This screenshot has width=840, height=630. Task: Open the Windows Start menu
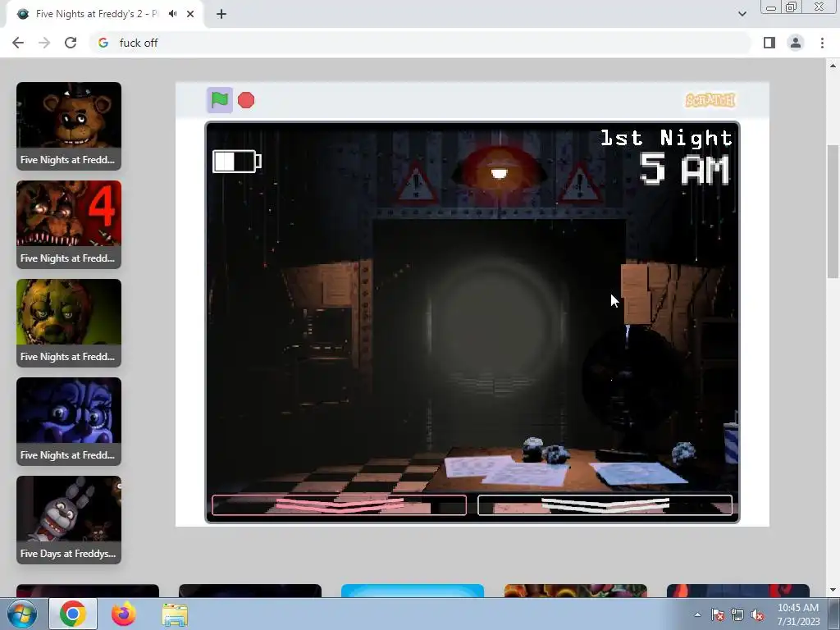(21, 614)
